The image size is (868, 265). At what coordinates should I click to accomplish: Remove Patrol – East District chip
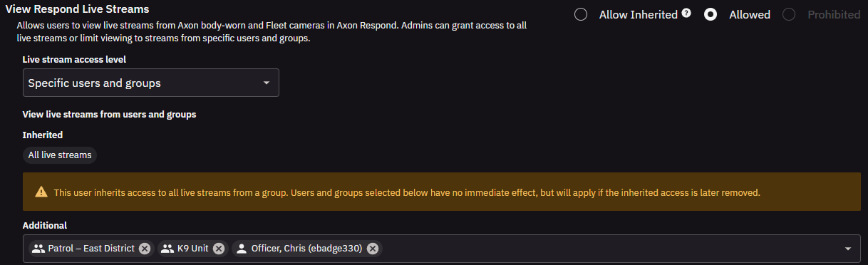145,249
